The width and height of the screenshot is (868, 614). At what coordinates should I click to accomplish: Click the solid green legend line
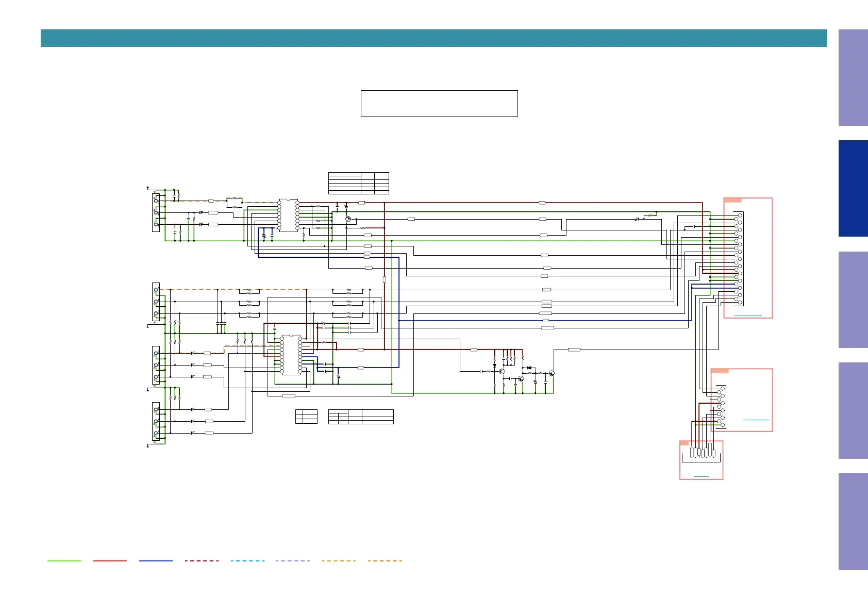(64, 560)
